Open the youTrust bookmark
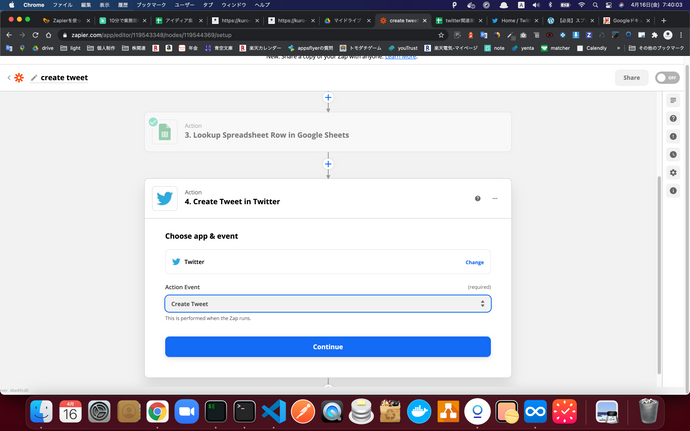The image size is (690, 431). point(403,48)
